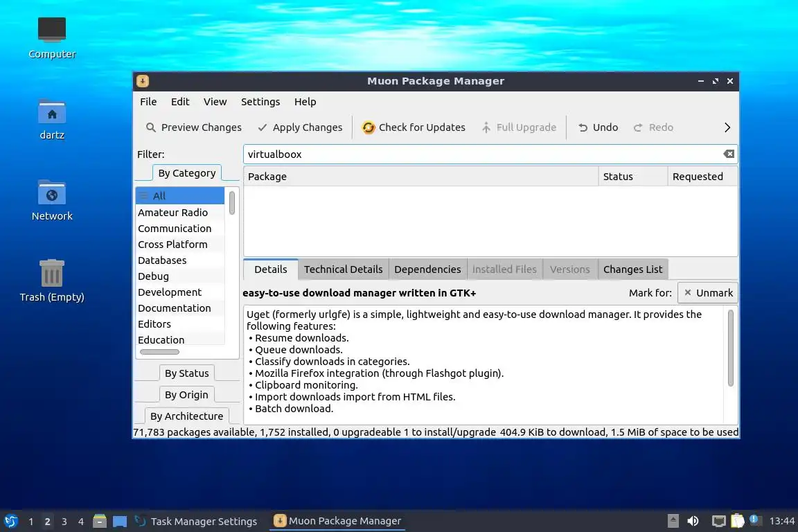
Task: Click Undo in the toolbar
Action: click(598, 127)
